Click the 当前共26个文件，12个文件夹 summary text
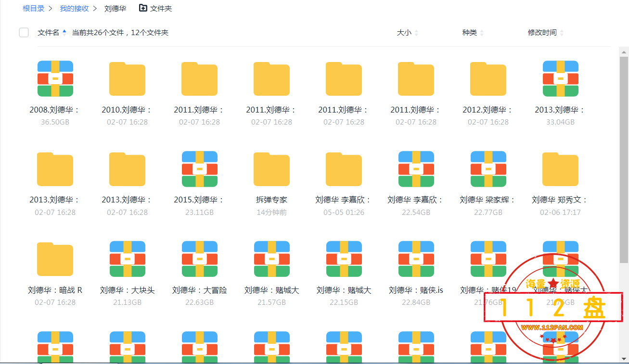 tap(120, 32)
